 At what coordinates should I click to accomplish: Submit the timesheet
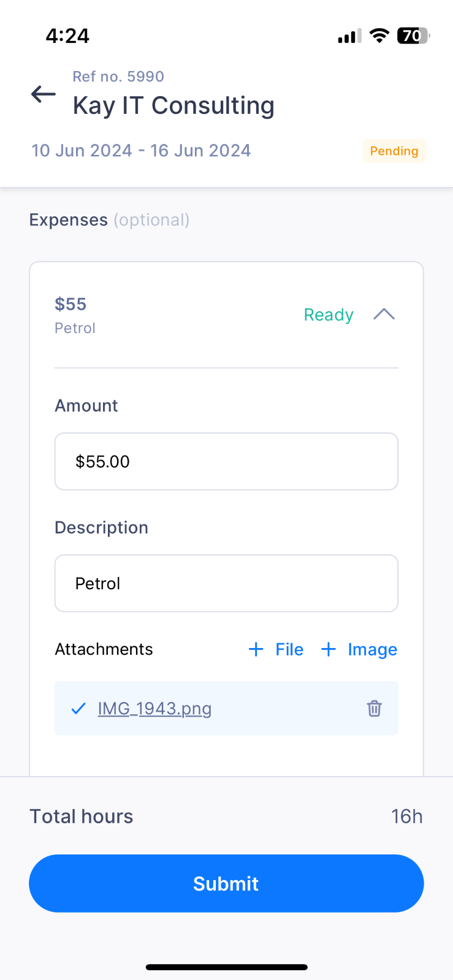(x=226, y=883)
